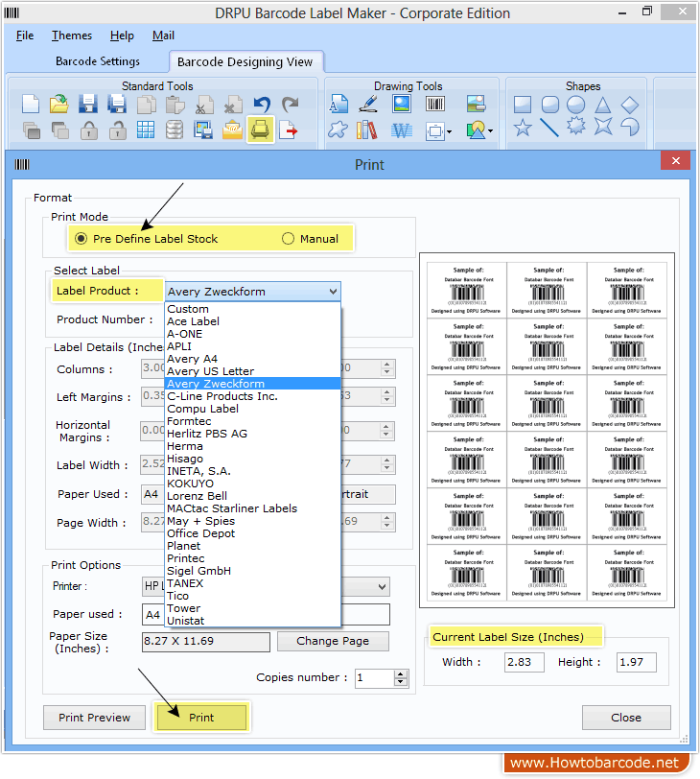Open the Printer dropdown arrow
Viewport: 700px width, 779px height.
(x=382, y=587)
